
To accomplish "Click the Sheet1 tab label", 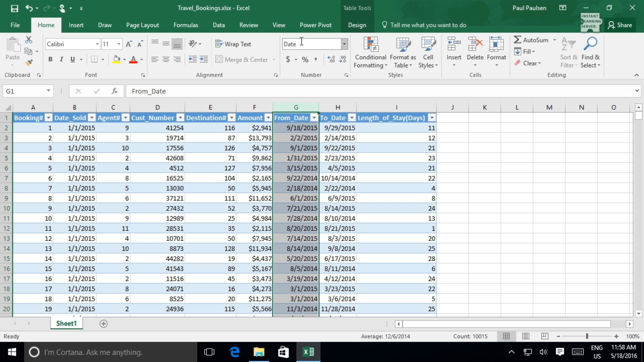I will coord(66,323).
